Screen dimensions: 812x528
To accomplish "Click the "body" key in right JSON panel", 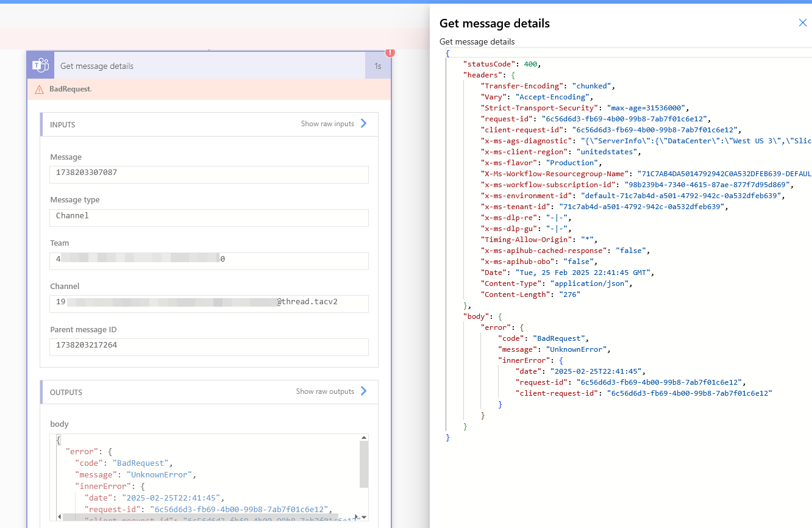I will click(x=475, y=316).
